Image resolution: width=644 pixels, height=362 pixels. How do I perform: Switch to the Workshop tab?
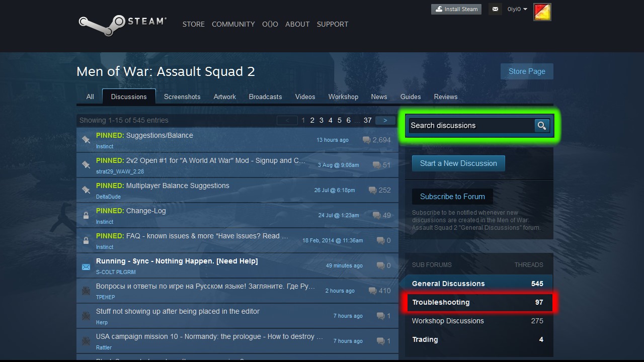coord(343,97)
